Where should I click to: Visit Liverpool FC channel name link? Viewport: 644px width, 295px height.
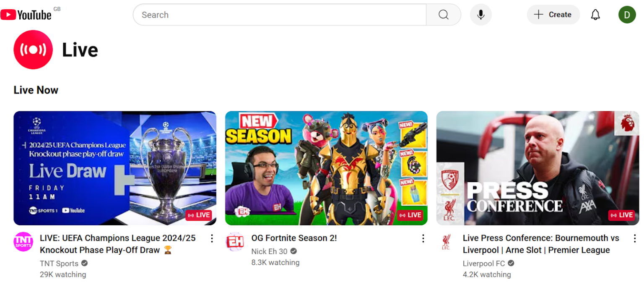click(483, 264)
